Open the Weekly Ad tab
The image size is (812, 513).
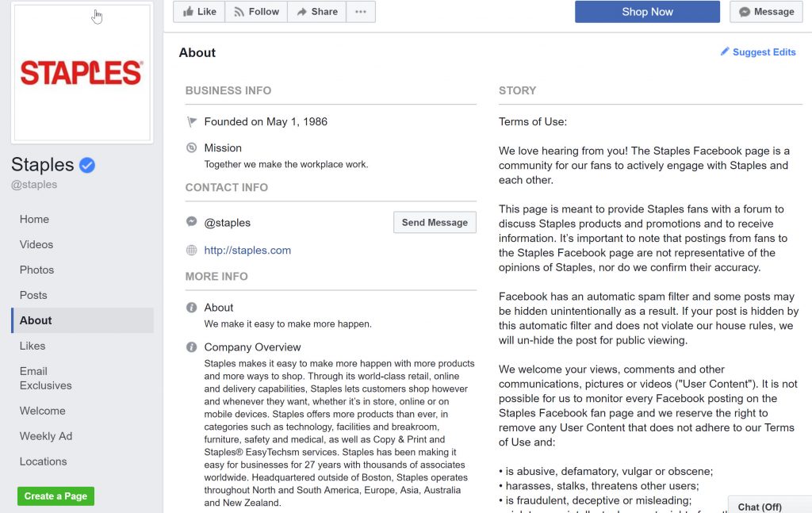click(x=46, y=436)
